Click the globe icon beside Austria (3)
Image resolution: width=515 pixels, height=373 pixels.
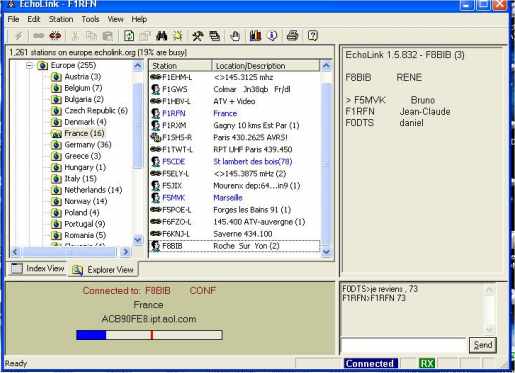pyautogui.click(x=56, y=77)
